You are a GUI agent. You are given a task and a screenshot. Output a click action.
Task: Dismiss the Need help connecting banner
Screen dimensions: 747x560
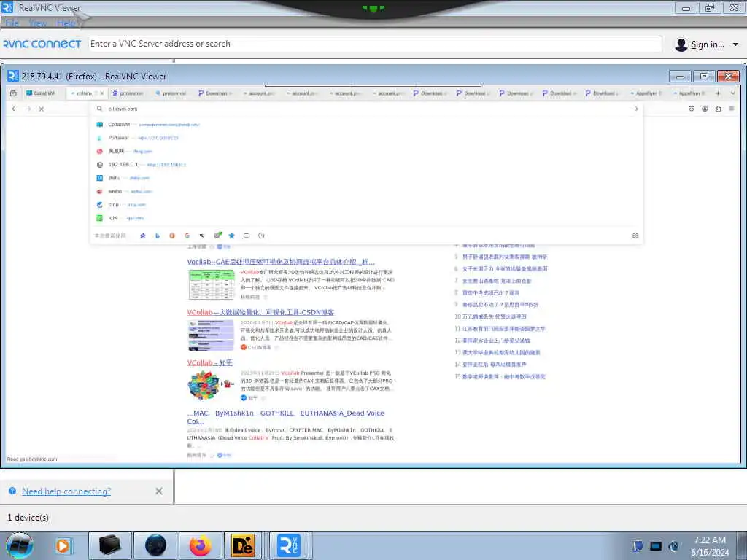pos(159,491)
